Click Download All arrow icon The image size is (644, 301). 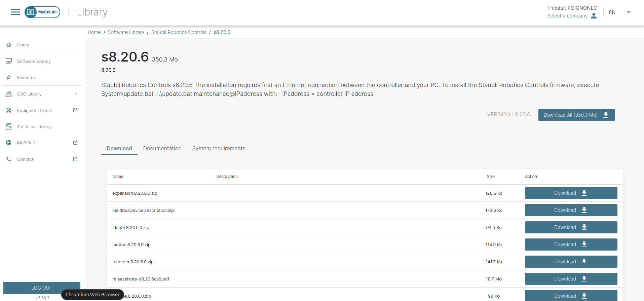coord(606,115)
